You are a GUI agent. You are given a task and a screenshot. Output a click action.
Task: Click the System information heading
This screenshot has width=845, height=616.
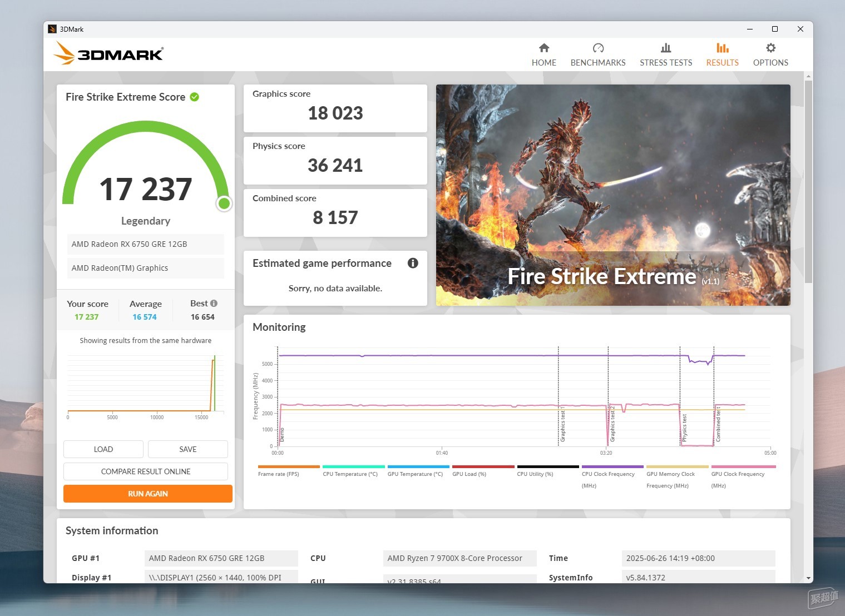tap(112, 531)
